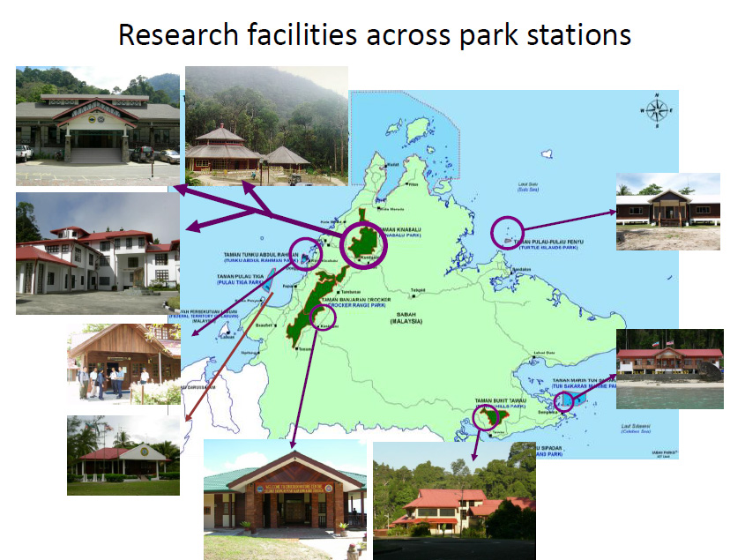Click the slide title 'Research facilities across park stations'
The image size is (745, 560).
tap(374, 34)
